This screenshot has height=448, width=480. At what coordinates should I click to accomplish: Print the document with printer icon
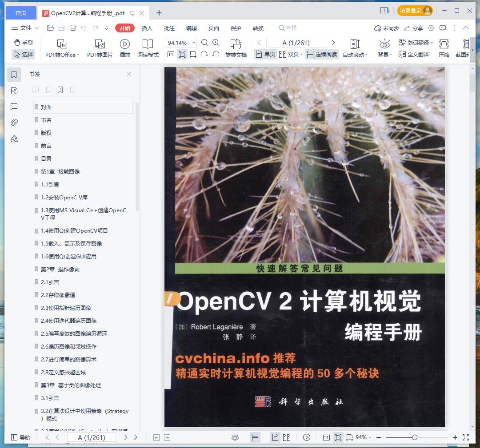73,28
